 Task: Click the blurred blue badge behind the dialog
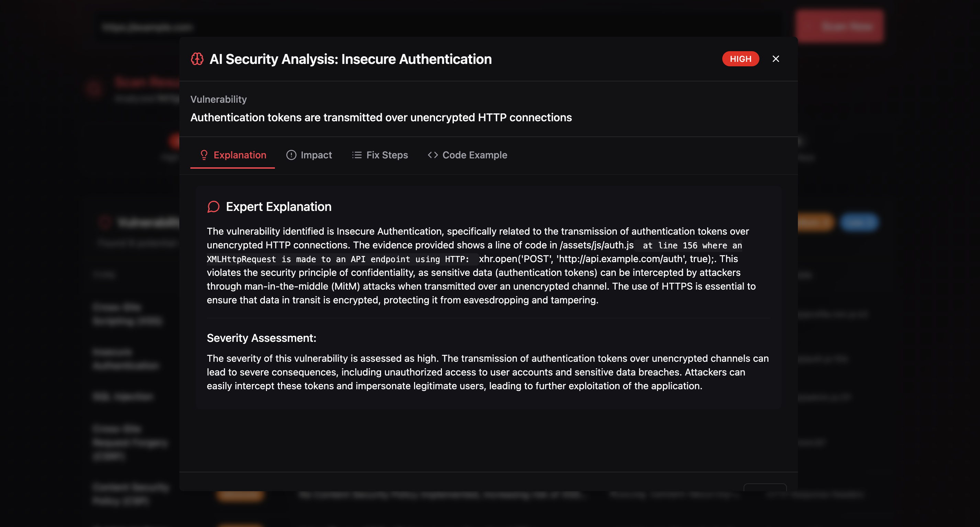pos(859,222)
